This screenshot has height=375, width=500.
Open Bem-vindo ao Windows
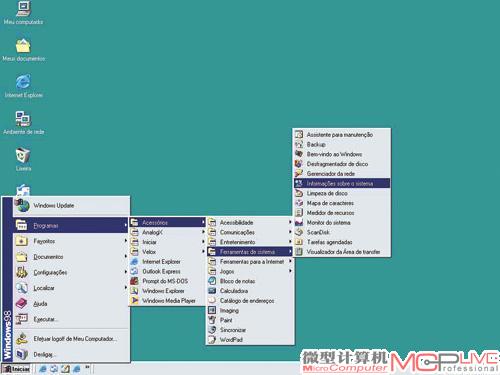point(342,154)
